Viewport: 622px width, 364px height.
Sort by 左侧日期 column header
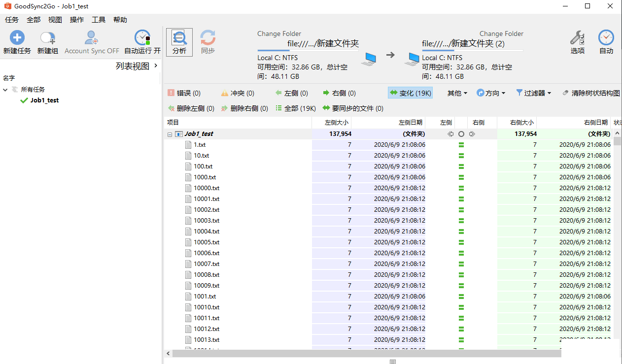[x=388, y=122]
